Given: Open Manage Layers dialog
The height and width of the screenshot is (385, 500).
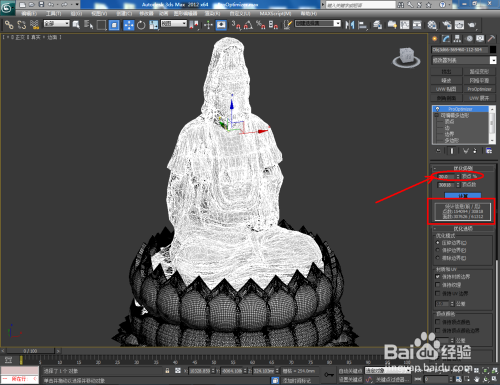Looking at the screenshot, I should 378,25.
